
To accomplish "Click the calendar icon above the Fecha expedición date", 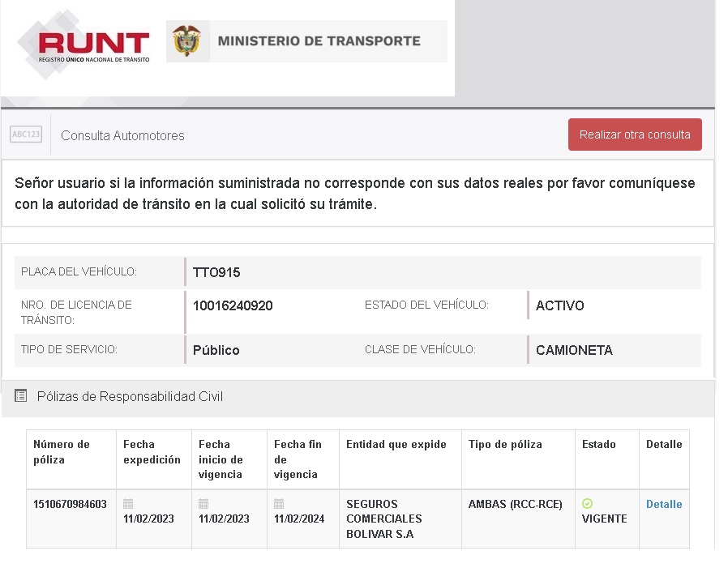I will [x=128, y=504].
